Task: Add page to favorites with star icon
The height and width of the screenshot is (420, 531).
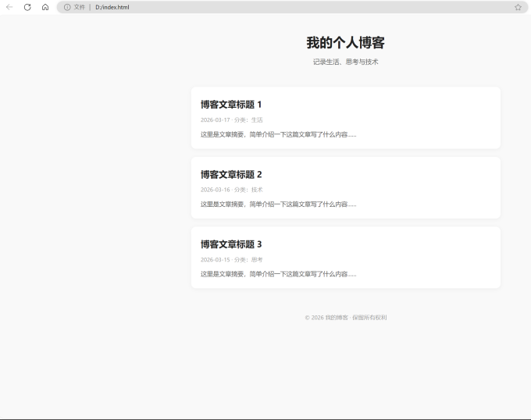Action: pyautogui.click(x=518, y=7)
